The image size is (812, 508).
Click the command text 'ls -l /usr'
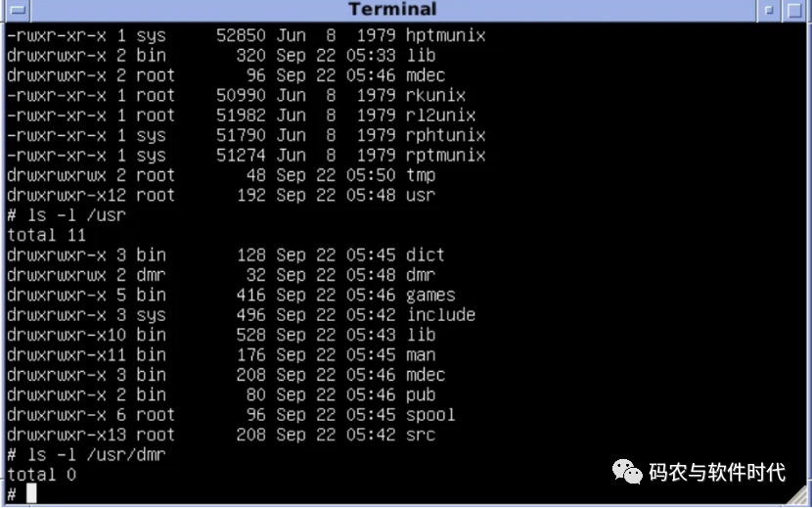coord(76,215)
